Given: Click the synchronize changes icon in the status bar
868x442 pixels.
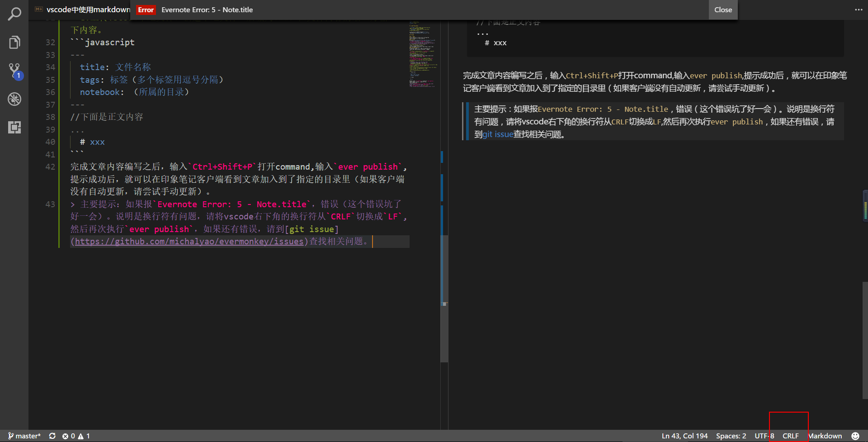Looking at the screenshot, I should [52, 436].
